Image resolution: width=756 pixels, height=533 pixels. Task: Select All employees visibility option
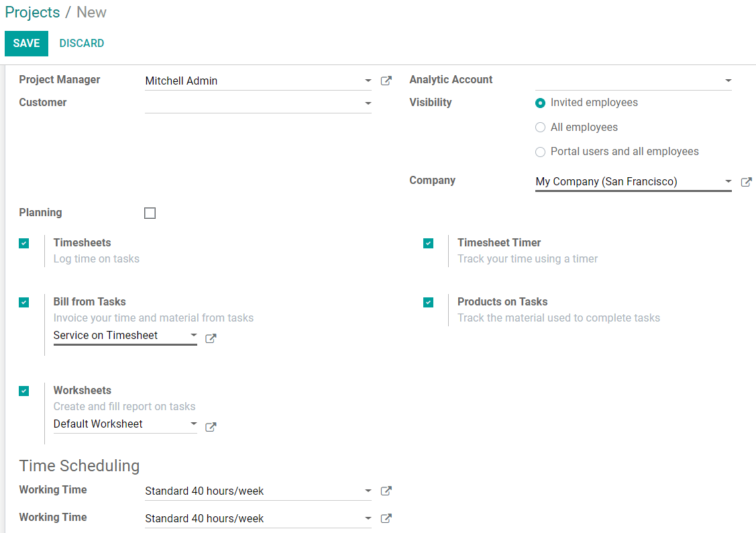coord(540,128)
